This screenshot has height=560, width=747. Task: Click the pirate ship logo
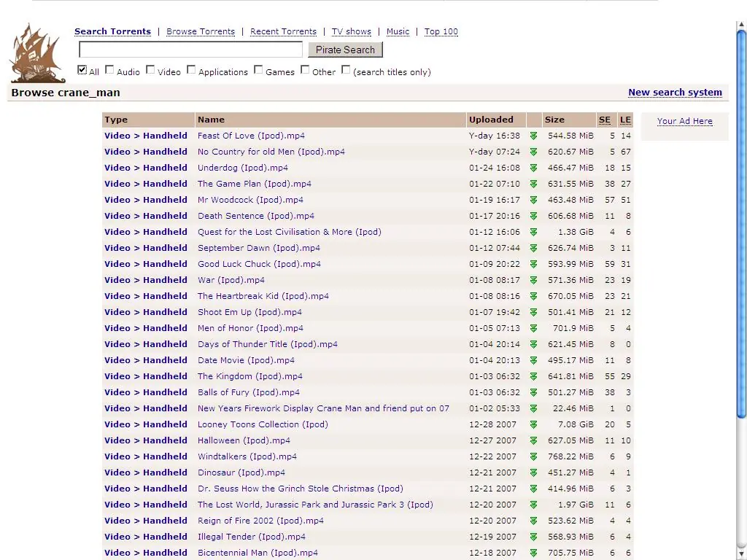click(x=38, y=53)
